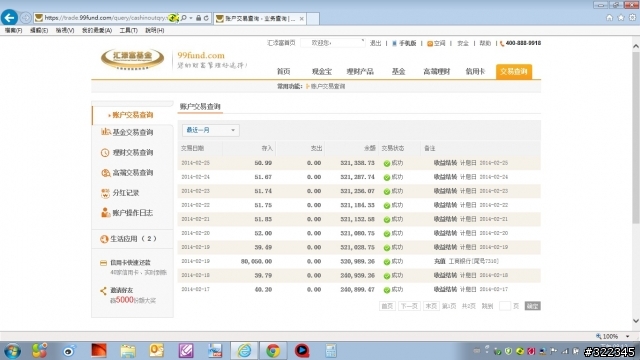This screenshot has height=360, width=640.
Task: Select the 首页 main navigation tab
Action: 284,71
